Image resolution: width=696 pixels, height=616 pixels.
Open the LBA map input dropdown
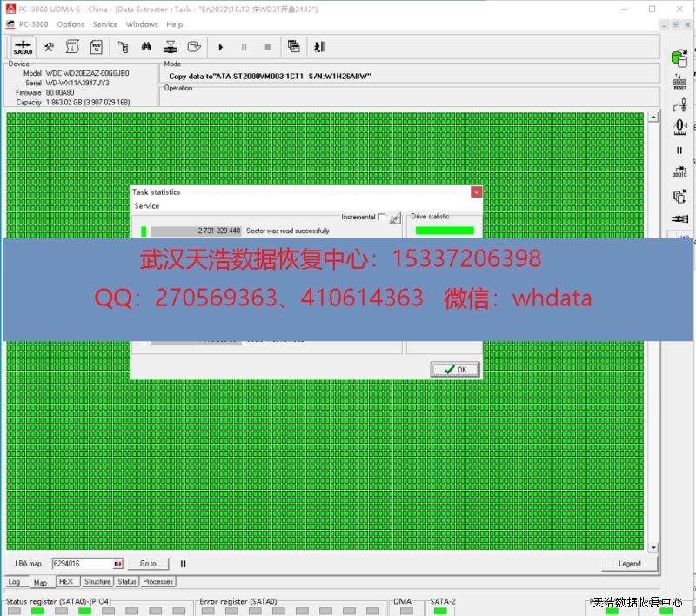coord(118,564)
